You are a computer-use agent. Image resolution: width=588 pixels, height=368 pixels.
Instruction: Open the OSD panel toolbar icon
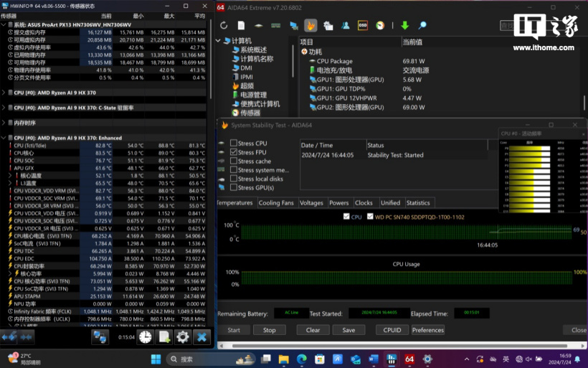click(x=363, y=26)
